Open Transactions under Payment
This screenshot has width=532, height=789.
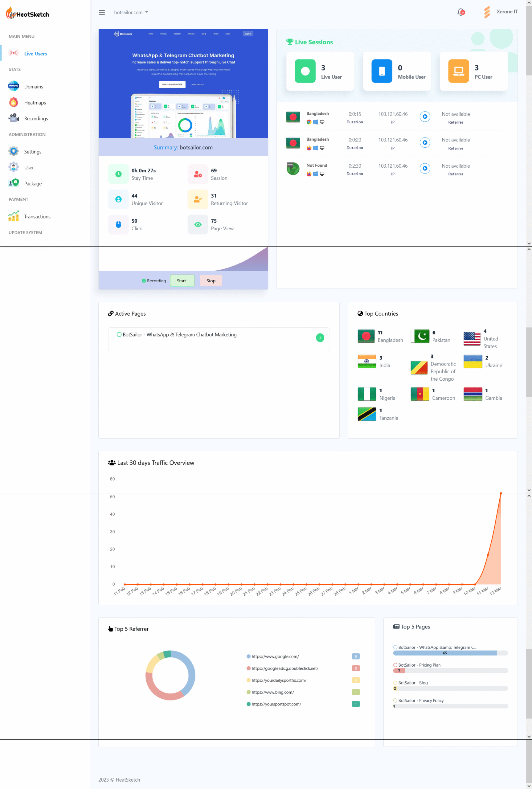click(x=37, y=216)
